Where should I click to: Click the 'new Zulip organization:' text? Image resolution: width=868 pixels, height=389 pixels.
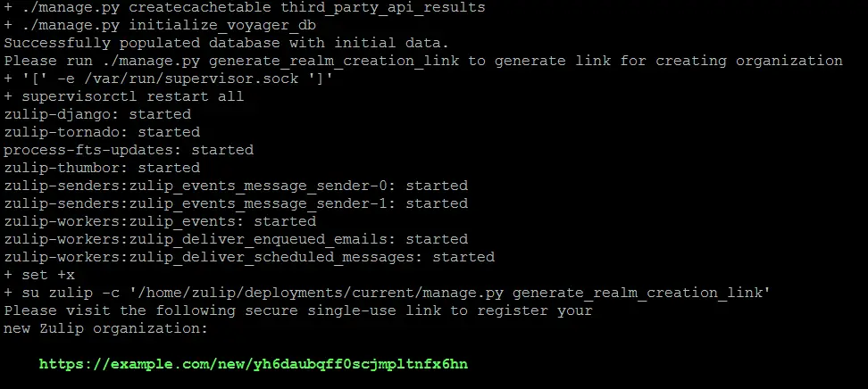(x=105, y=328)
